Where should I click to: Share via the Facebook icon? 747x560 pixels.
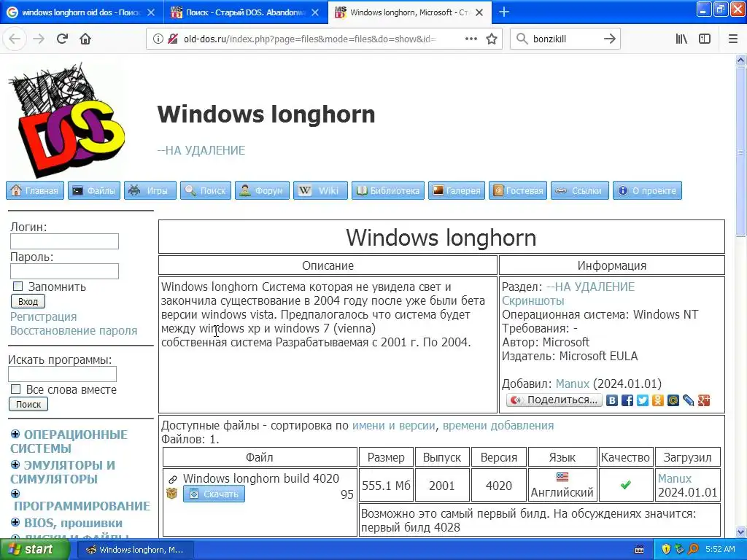[x=627, y=400]
